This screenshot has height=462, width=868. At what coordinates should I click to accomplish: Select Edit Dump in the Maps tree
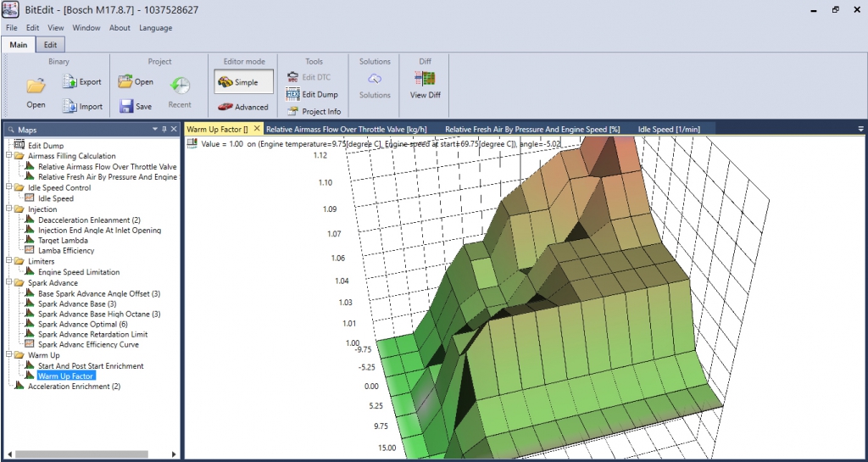[x=46, y=146]
